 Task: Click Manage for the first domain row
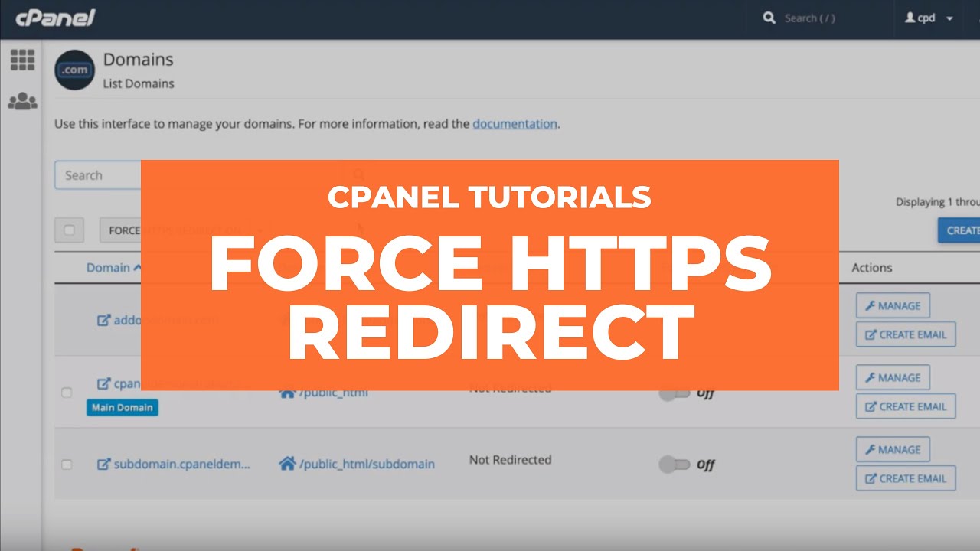click(893, 305)
